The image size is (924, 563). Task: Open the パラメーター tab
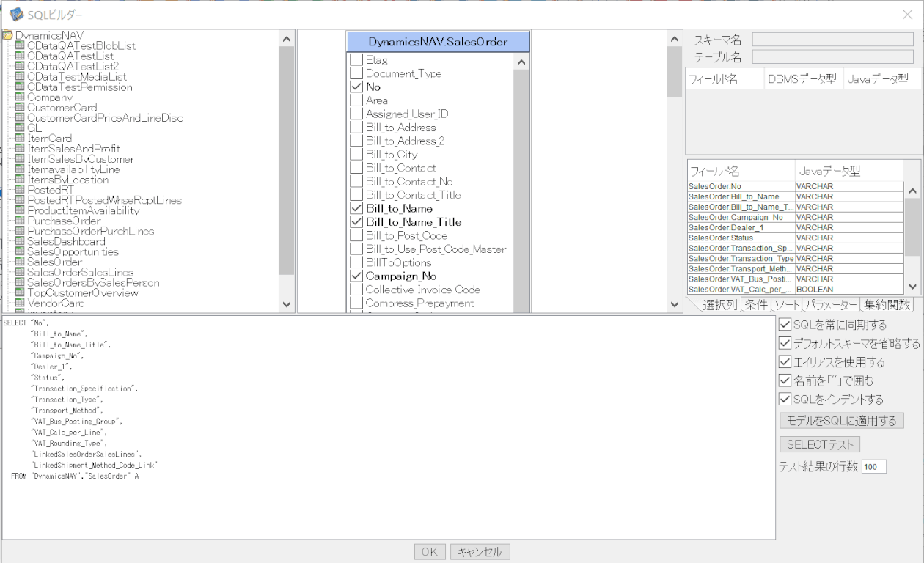[x=830, y=304]
